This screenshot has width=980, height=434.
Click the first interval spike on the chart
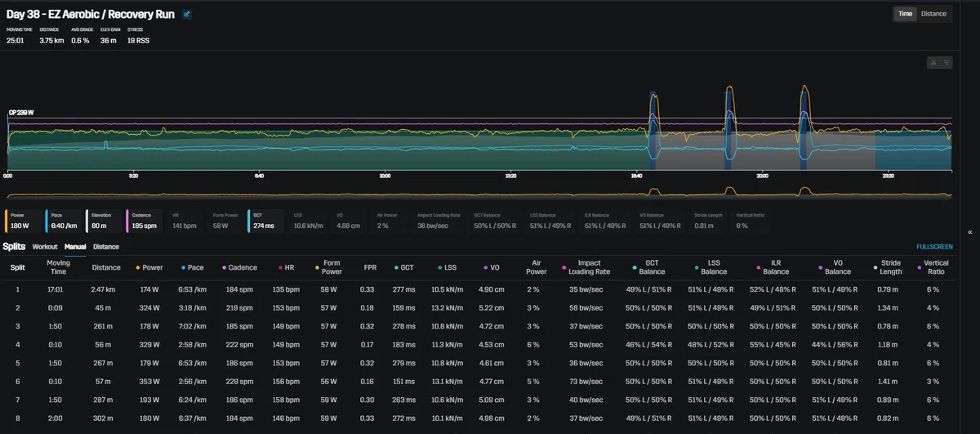(x=653, y=131)
